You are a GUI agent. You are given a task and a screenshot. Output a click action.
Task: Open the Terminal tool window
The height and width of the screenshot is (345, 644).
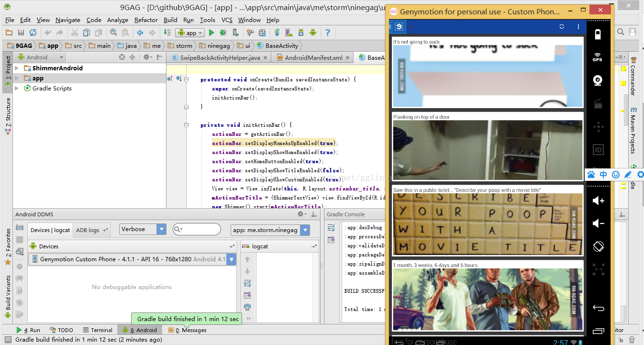(97, 330)
